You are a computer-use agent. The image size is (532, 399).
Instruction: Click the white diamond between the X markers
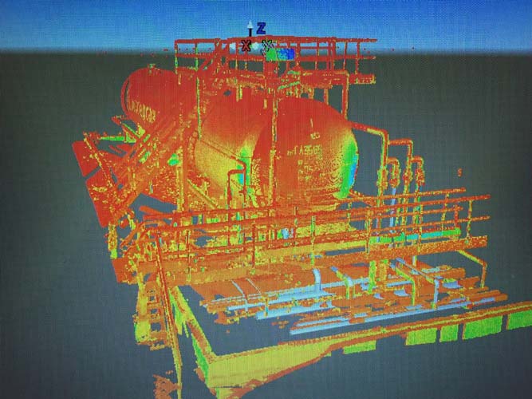[x=257, y=47]
